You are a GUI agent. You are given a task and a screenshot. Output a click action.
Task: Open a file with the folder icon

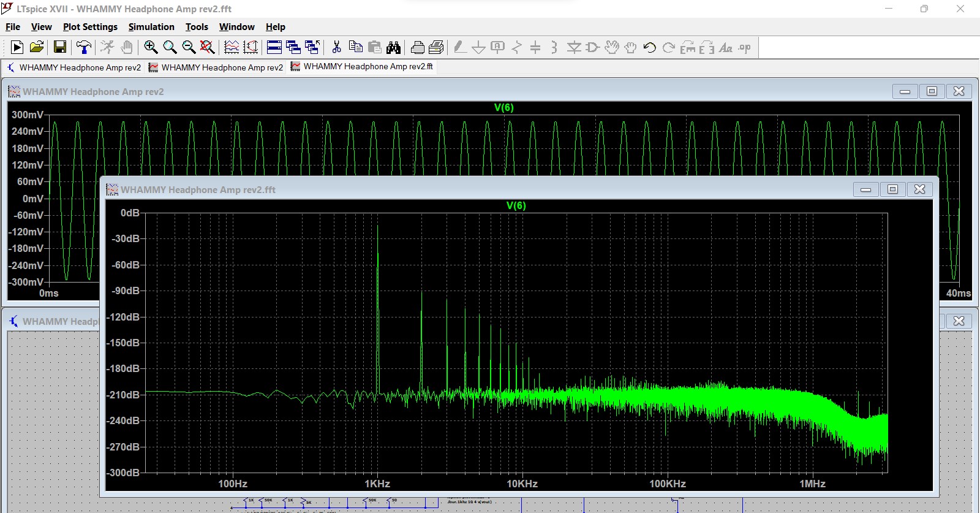coord(37,47)
